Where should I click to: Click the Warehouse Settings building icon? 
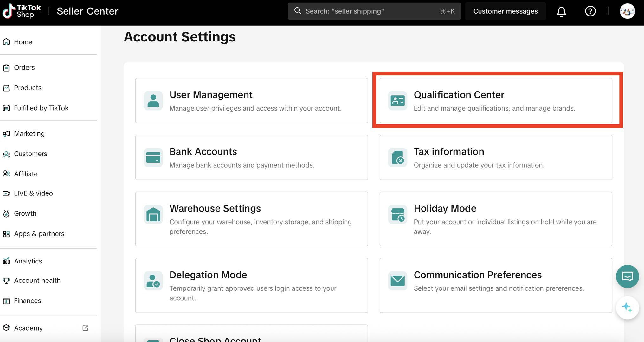(153, 214)
